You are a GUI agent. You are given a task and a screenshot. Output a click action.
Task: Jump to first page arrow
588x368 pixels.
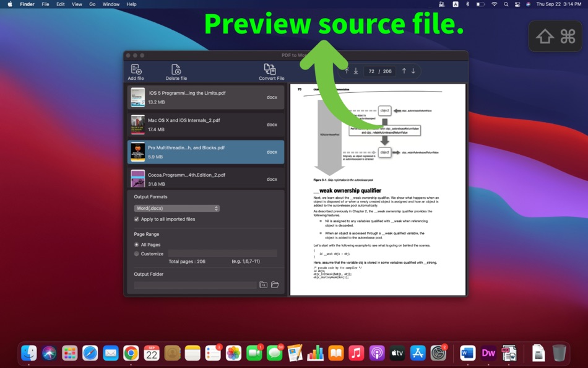coord(347,71)
